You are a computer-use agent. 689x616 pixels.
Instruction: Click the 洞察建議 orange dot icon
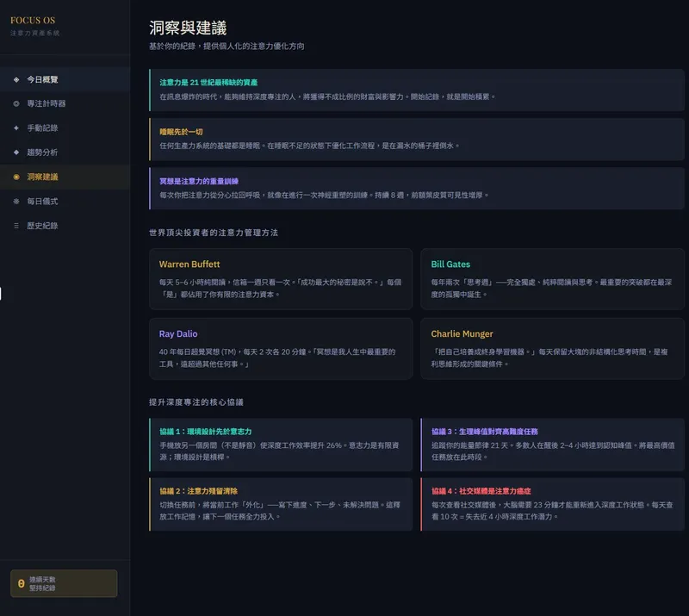click(16, 177)
